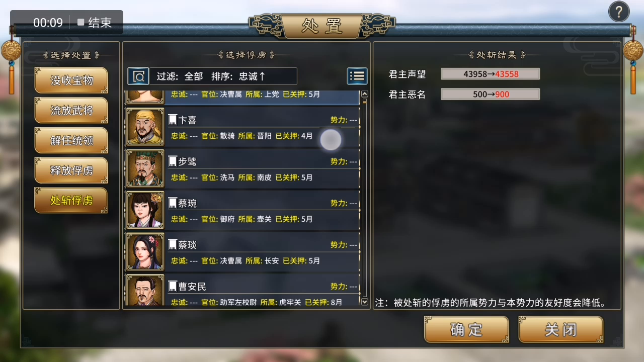Image resolution: width=644 pixels, height=362 pixels.
Task: Check the box next to 卞喜
Action: (173, 120)
